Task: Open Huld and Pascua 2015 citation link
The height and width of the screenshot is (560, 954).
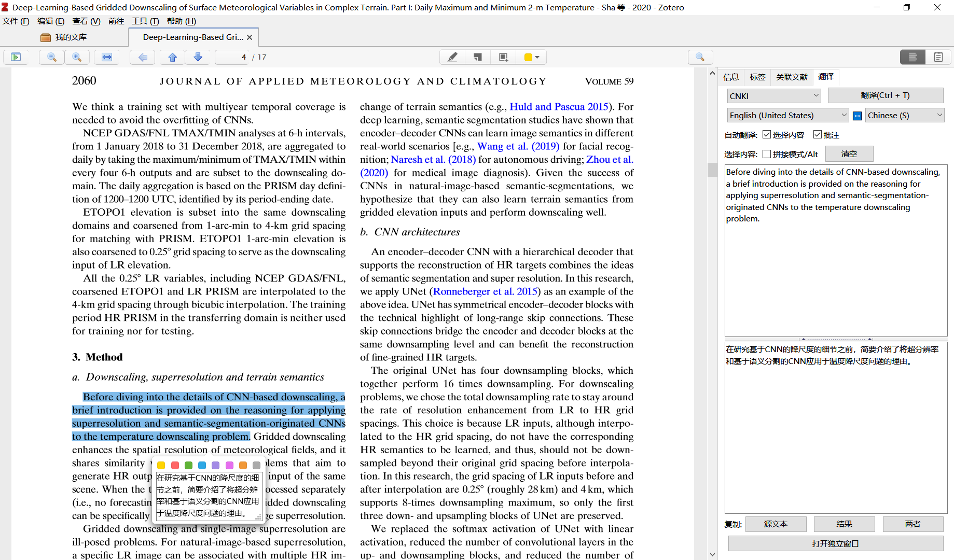Action: [x=559, y=107]
